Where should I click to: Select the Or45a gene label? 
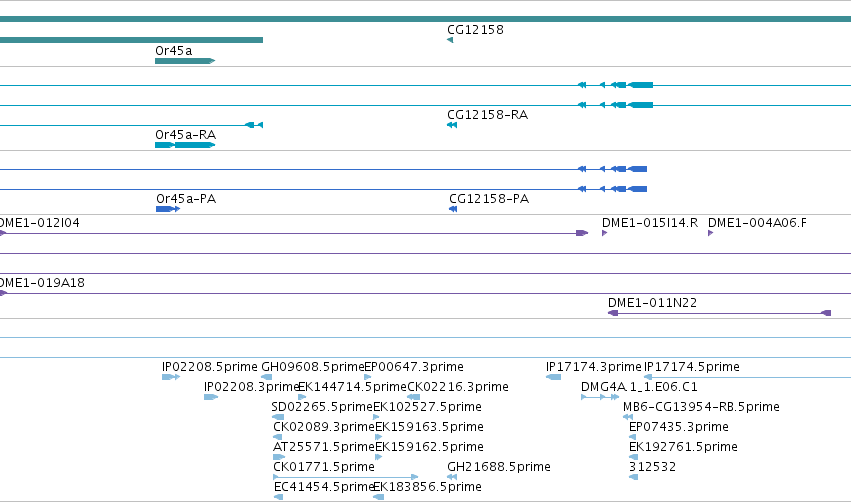coord(174,50)
